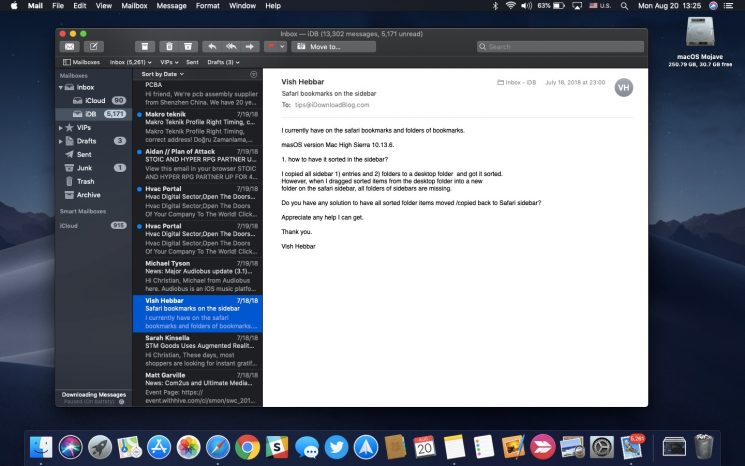Viewport: 745px width, 466px height.
Task: Get new mail with envelope toolbar icon
Action: (69, 47)
